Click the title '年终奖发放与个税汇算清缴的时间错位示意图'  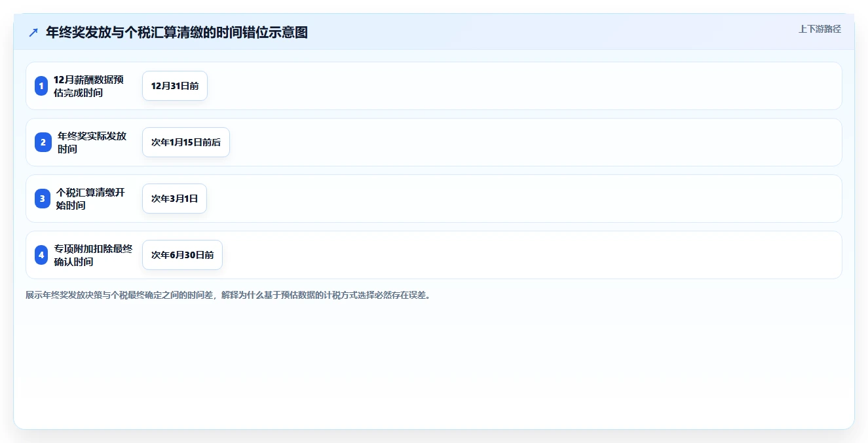coord(177,32)
